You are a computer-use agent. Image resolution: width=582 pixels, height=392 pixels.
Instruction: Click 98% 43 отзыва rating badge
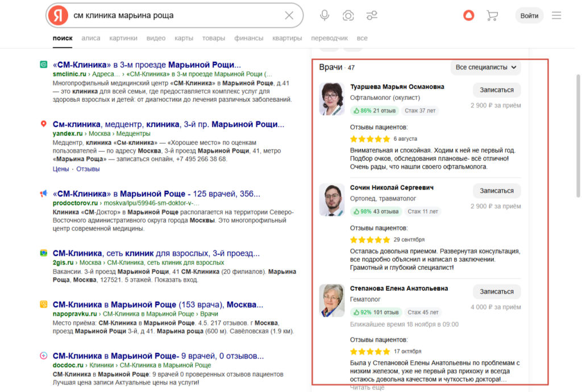click(376, 212)
